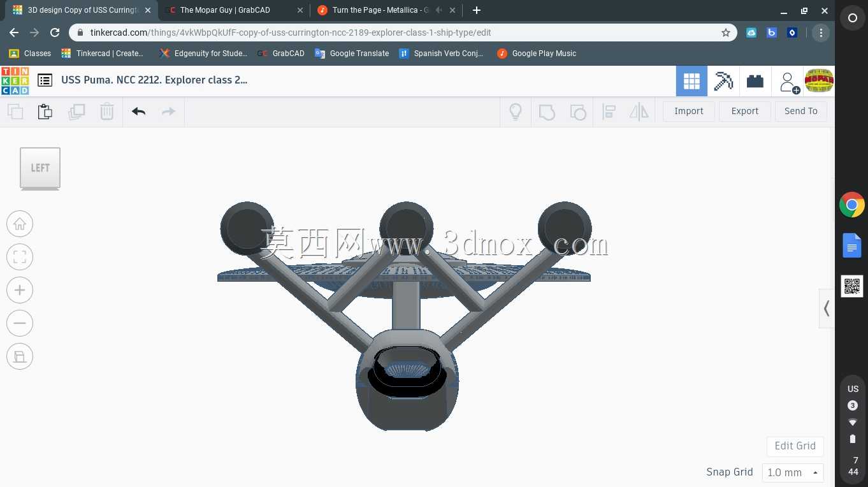Switch to 3D design grid view

pos(691,81)
